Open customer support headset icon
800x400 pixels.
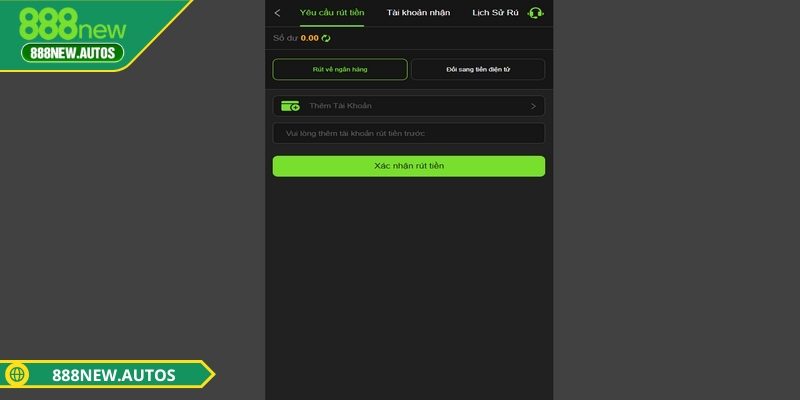click(x=535, y=13)
